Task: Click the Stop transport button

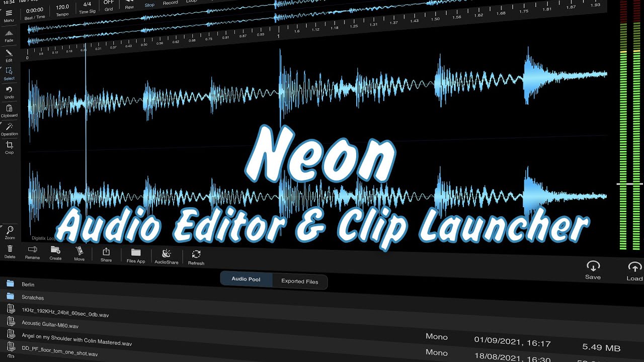Action: coord(149,5)
